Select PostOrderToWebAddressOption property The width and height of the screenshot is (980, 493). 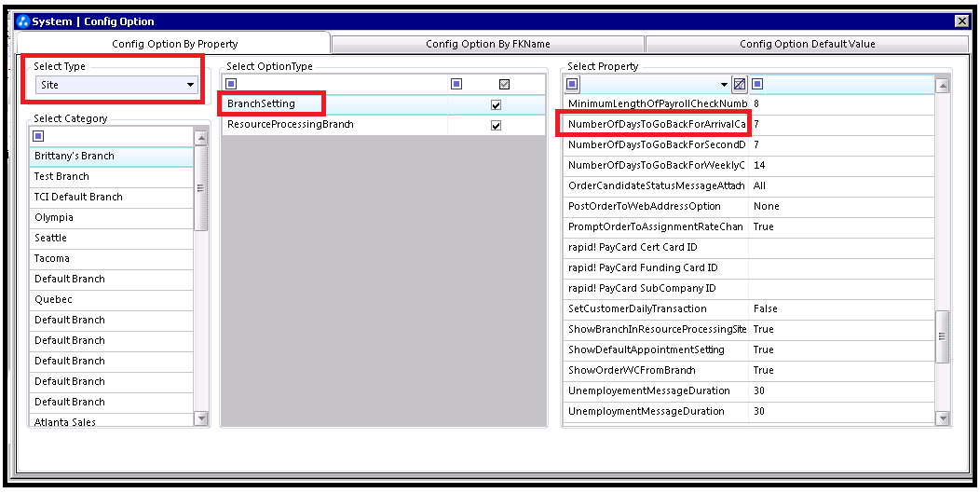[656, 207]
